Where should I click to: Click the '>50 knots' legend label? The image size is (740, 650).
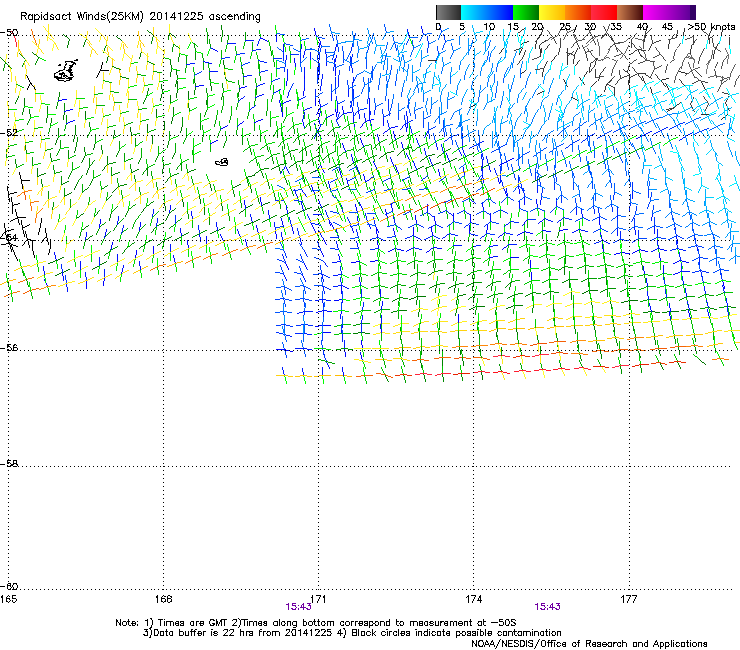pos(711,27)
